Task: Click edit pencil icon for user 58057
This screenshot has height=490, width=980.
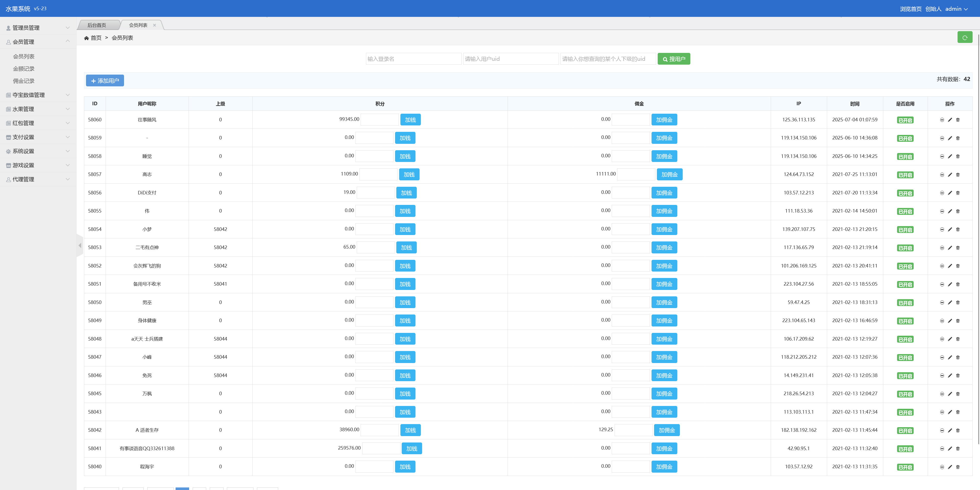Action: (x=950, y=175)
